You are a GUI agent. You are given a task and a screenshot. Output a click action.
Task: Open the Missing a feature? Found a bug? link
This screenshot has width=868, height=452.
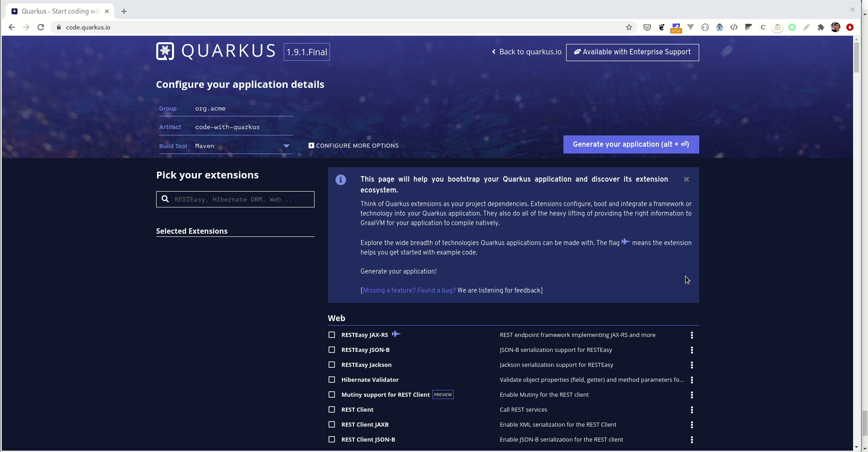[410, 290]
